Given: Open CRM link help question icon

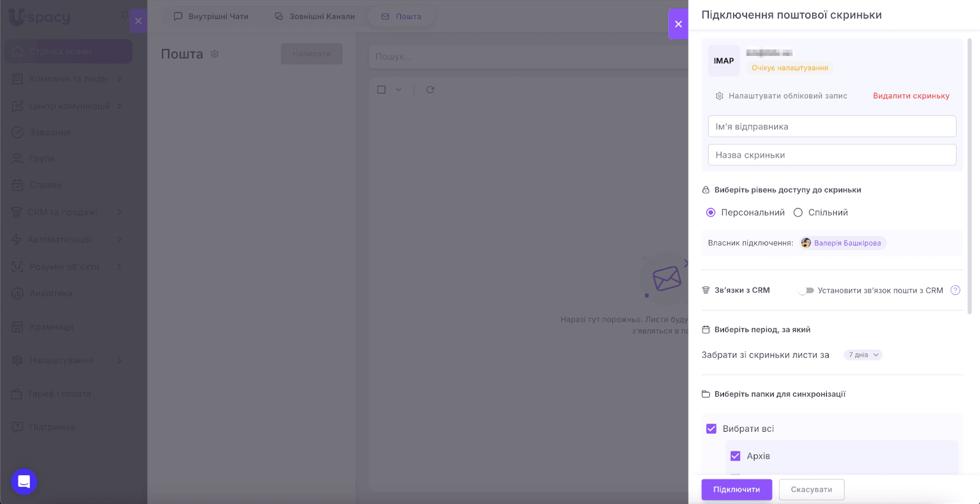Looking at the screenshot, I should click(955, 290).
